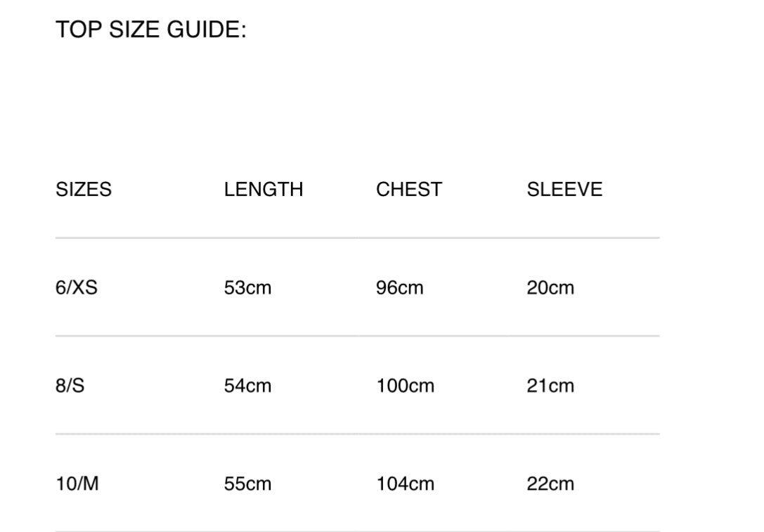The height and width of the screenshot is (532, 764).
Task: Select the 10/M size row label
Action: pos(77,484)
